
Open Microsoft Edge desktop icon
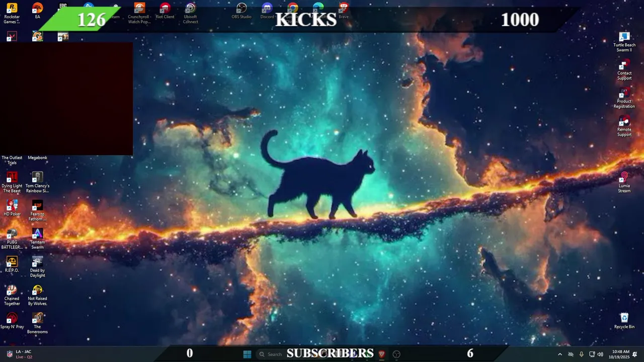click(x=318, y=8)
